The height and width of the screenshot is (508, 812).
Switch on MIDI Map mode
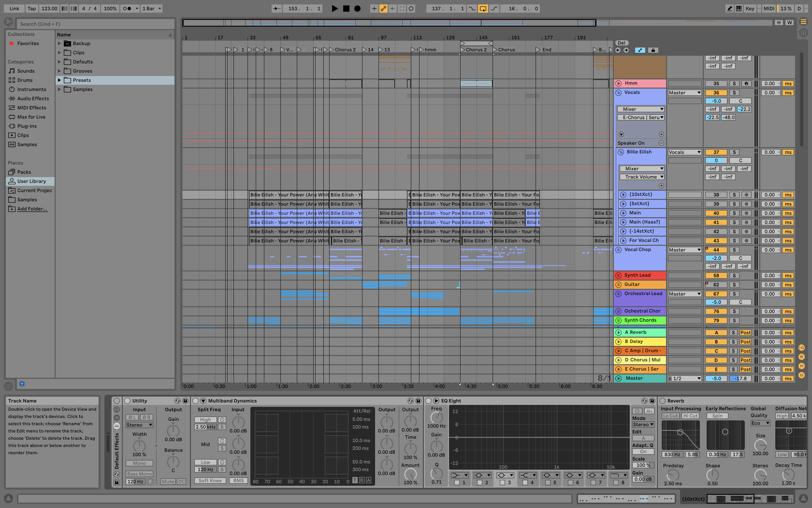pos(769,8)
